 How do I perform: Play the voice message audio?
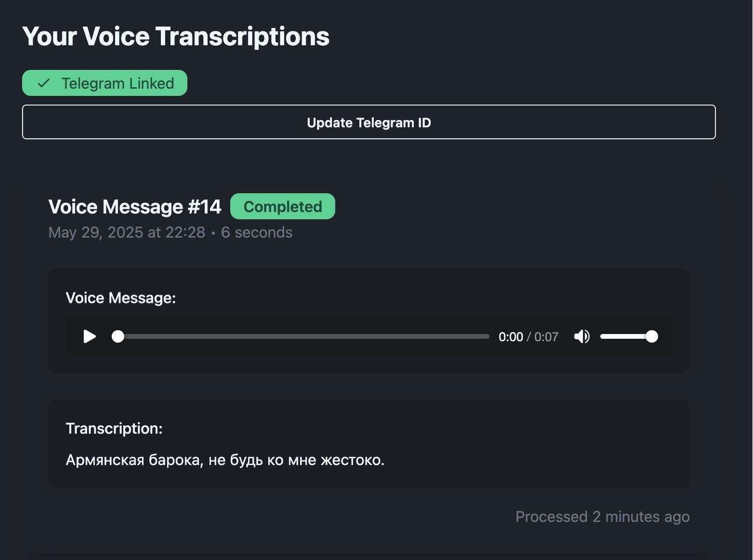click(90, 337)
